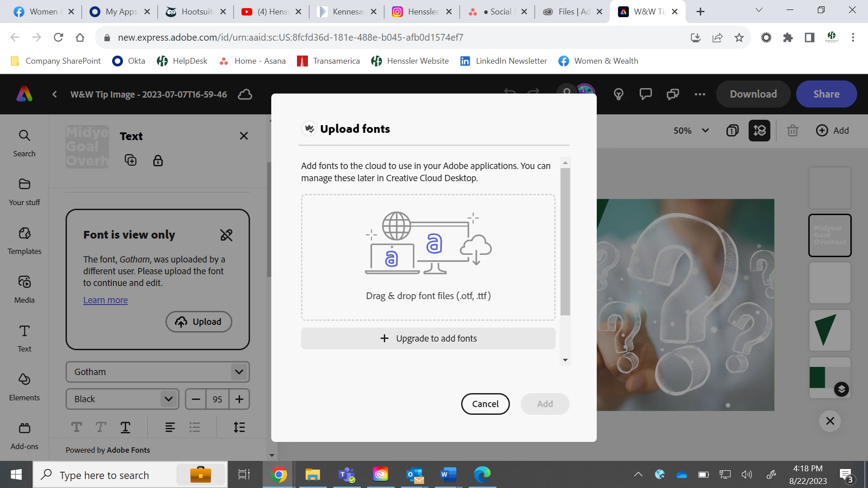Image resolution: width=868 pixels, height=488 pixels.
Task: Open Your stuff in the sidebar
Action: pyautogui.click(x=24, y=191)
